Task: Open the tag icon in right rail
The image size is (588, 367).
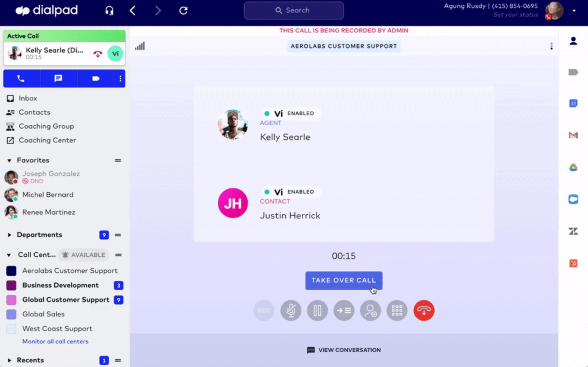Action: coord(573,72)
